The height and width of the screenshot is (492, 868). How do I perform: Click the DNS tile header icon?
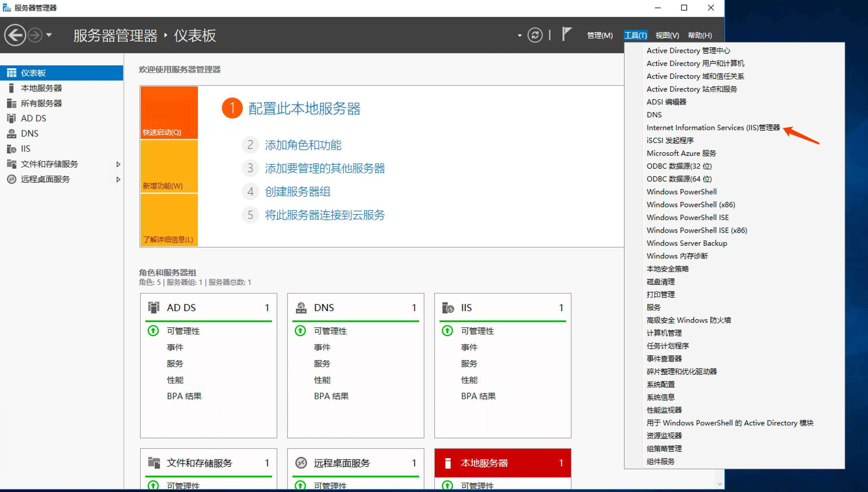(x=301, y=308)
